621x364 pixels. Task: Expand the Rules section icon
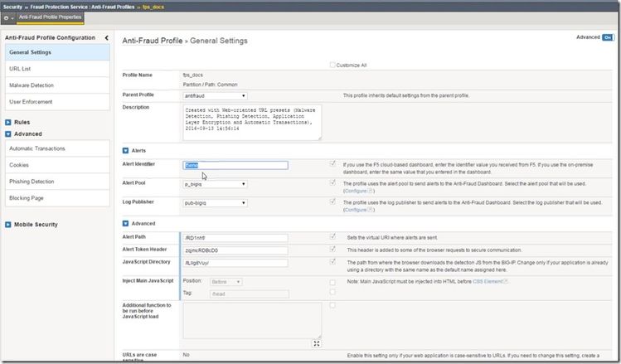pos(7,122)
